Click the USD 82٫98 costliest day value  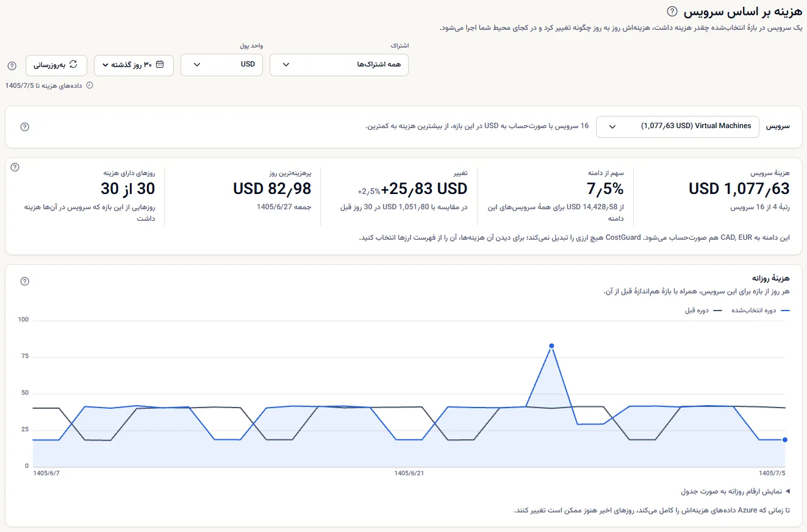click(x=272, y=189)
